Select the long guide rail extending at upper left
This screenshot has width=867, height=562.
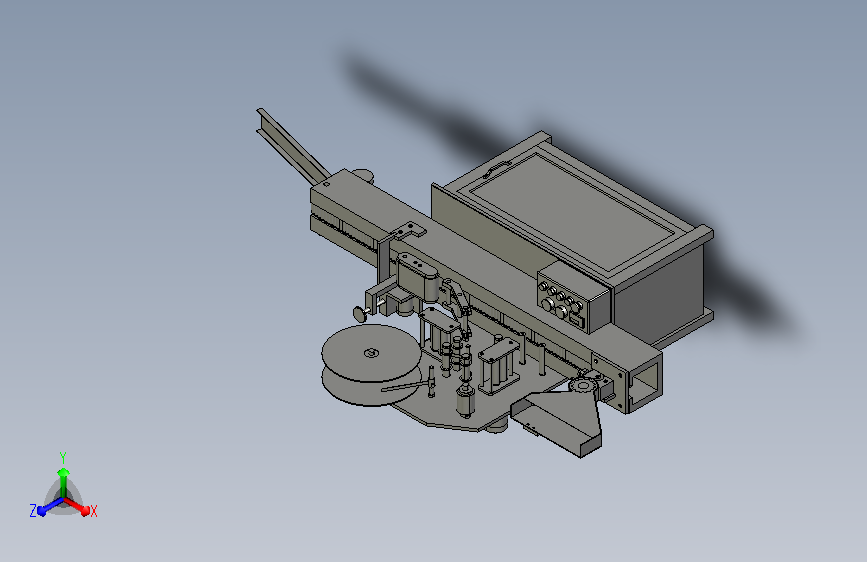point(291,145)
